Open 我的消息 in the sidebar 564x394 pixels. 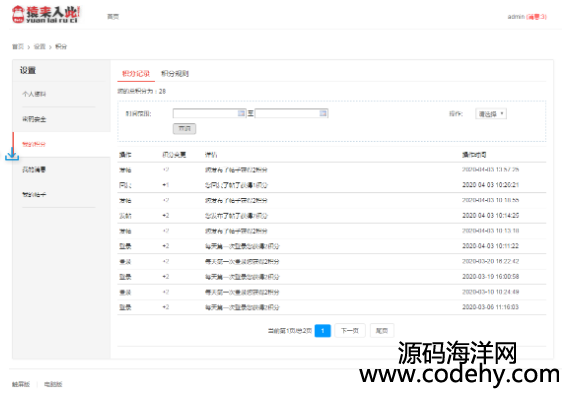[34, 169]
